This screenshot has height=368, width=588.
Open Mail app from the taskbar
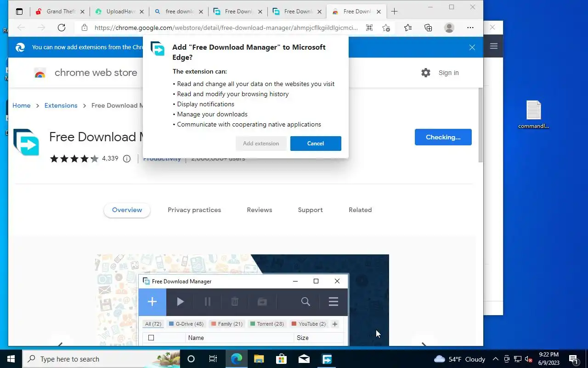[x=304, y=359]
